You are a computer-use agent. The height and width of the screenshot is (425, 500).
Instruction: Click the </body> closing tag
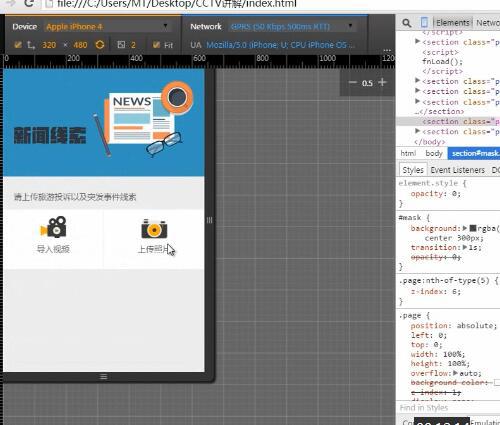pyautogui.click(x=429, y=142)
